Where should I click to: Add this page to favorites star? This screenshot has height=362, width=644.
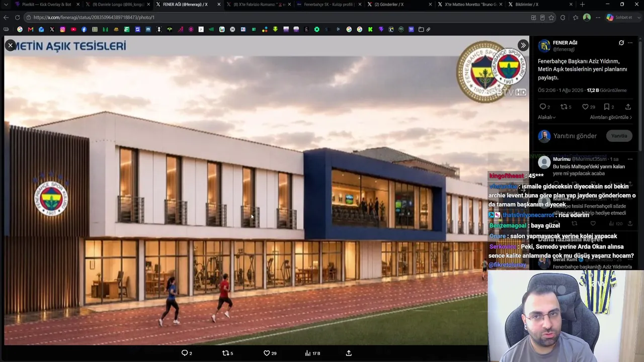pyautogui.click(x=551, y=17)
